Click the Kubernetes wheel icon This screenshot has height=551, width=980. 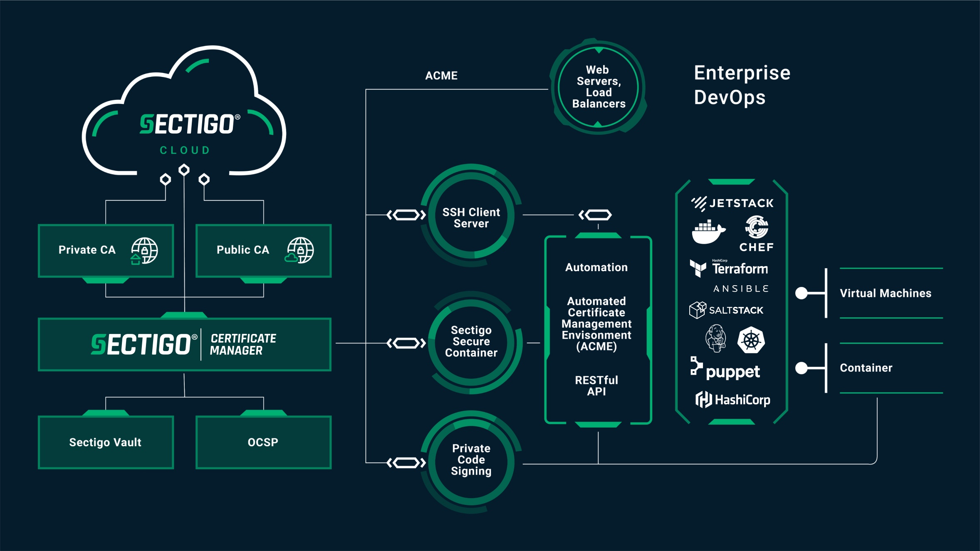[751, 340]
